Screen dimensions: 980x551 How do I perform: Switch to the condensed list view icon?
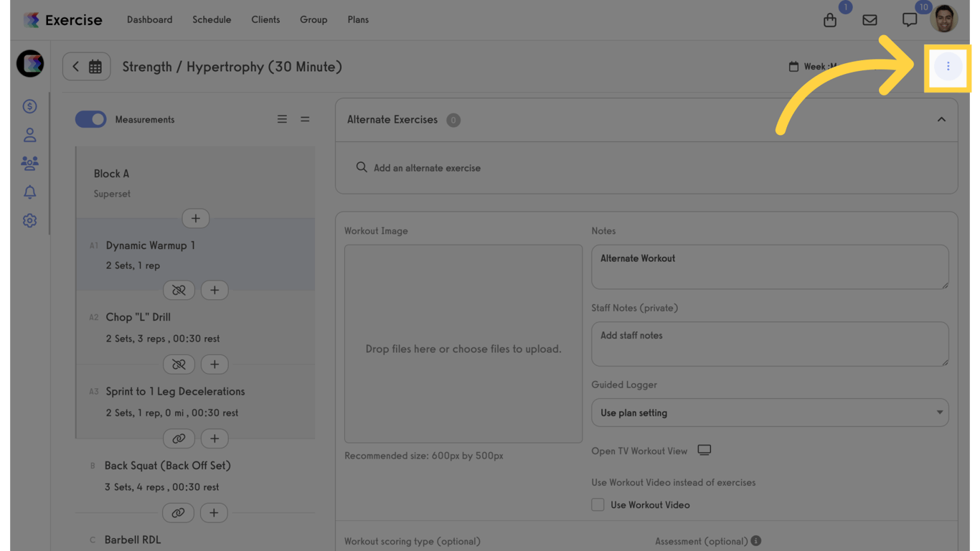pos(305,119)
